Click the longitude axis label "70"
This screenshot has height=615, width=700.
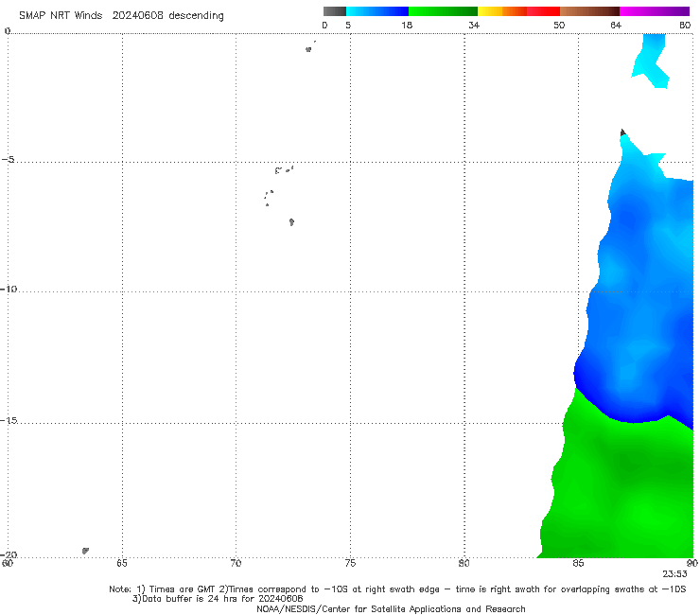click(x=236, y=563)
